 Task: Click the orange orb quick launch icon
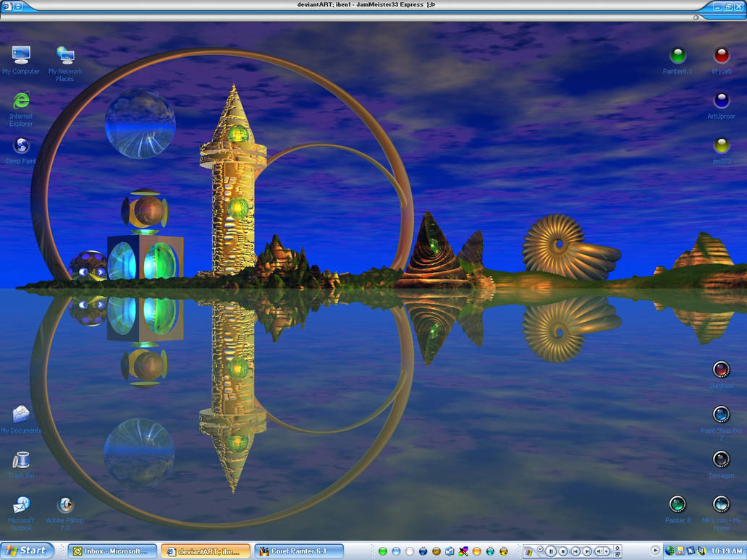pos(476,551)
